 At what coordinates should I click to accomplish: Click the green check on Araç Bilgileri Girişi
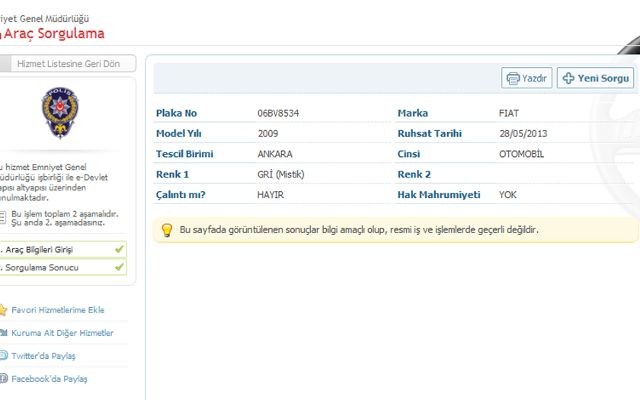point(119,249)
